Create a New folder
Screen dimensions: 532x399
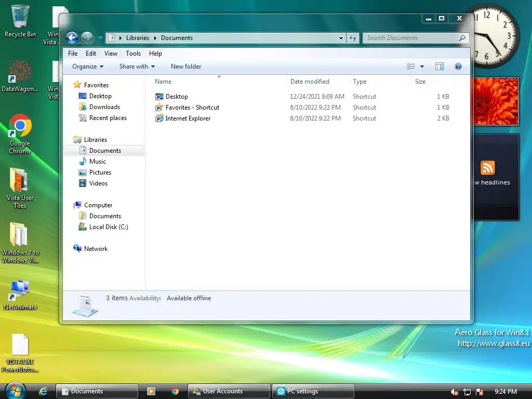click(186, 66)
